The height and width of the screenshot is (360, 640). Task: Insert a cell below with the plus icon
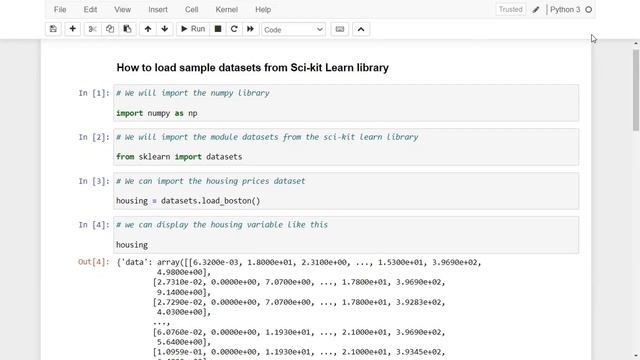point(72,29)
